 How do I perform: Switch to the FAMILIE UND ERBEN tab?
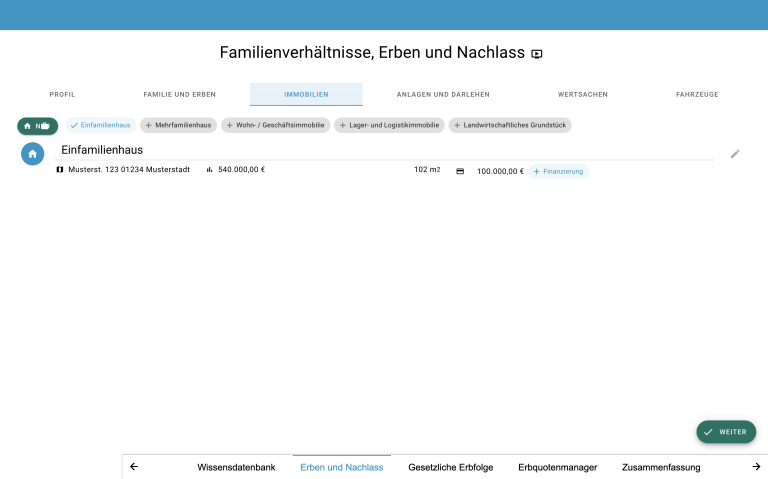179,95
